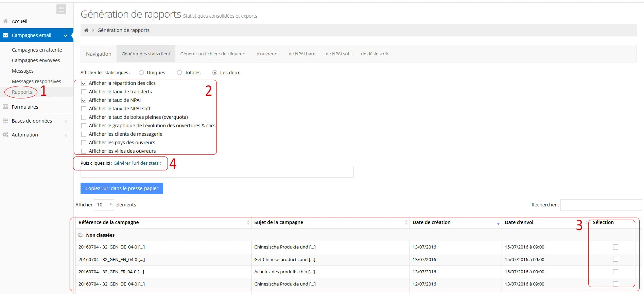
Task: Click the home icon in breadcrumb
Action: click(x=86, y=30)
